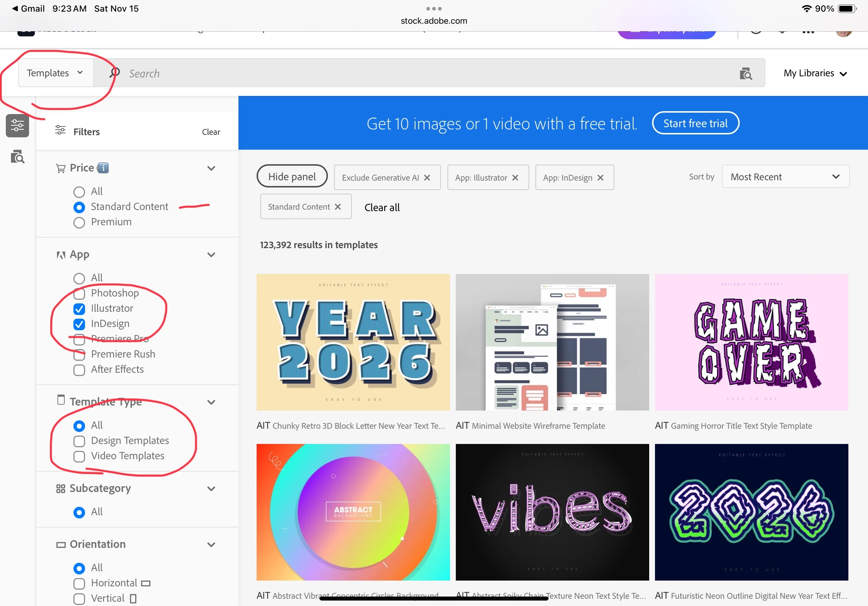Screen dimensions: 868x606
Task: Click the filters panel icon in left sidebar
Action: click(x=17, y=125)
